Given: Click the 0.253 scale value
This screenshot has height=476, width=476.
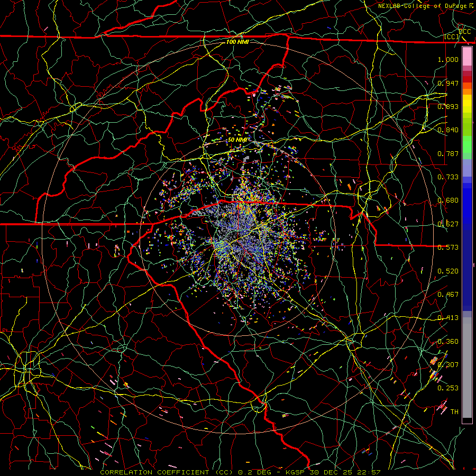Looking at the screenshot, I should (x=448, y=388).
